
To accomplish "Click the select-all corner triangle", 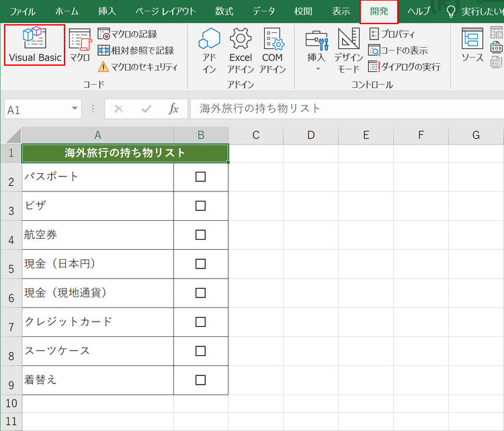I will pyautogui.click(x=13, y=135).
